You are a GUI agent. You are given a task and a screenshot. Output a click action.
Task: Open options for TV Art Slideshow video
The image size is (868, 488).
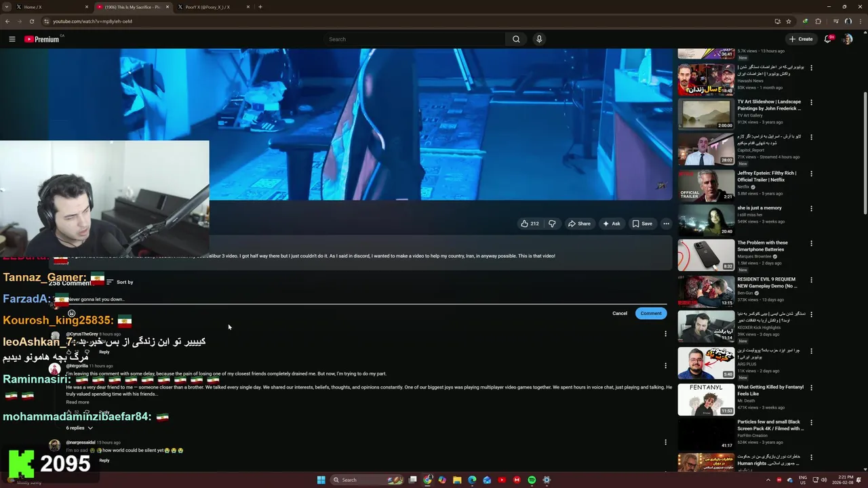coord(811,102)
